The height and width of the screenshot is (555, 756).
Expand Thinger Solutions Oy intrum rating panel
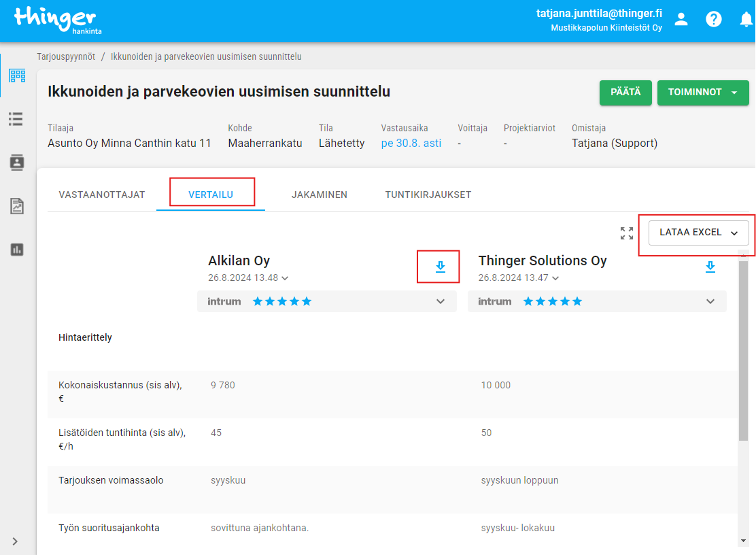click(710, 301)
